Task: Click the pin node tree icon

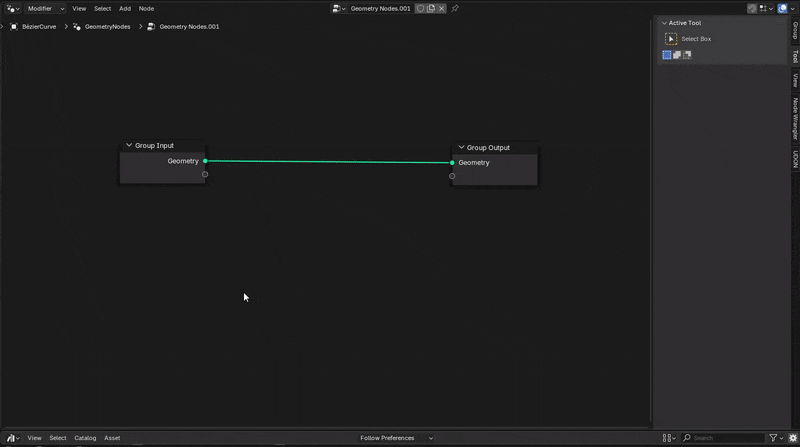Action: coord(455,8)
